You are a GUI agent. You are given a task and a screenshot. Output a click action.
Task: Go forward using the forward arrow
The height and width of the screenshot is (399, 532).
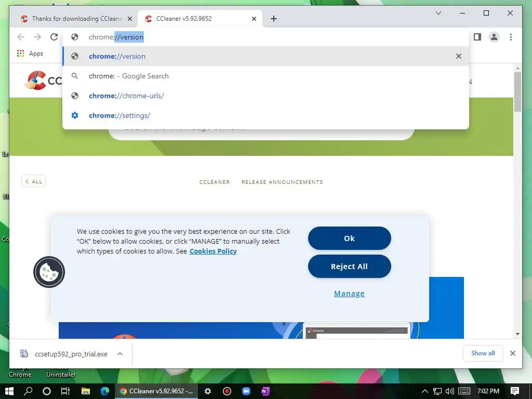(37, 37)
